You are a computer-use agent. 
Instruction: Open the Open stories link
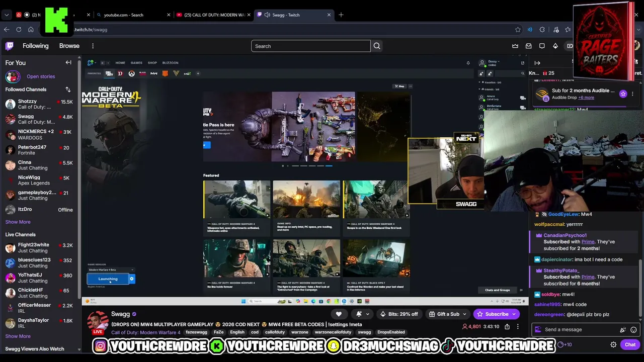coord(41,76)
